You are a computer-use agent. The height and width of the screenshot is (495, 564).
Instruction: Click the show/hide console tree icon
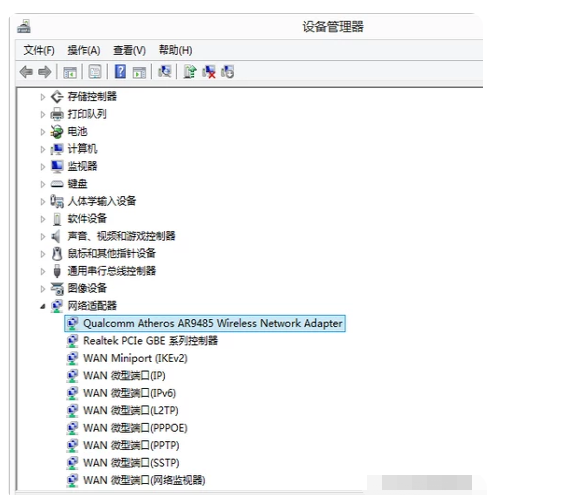[x=70, y=73]
